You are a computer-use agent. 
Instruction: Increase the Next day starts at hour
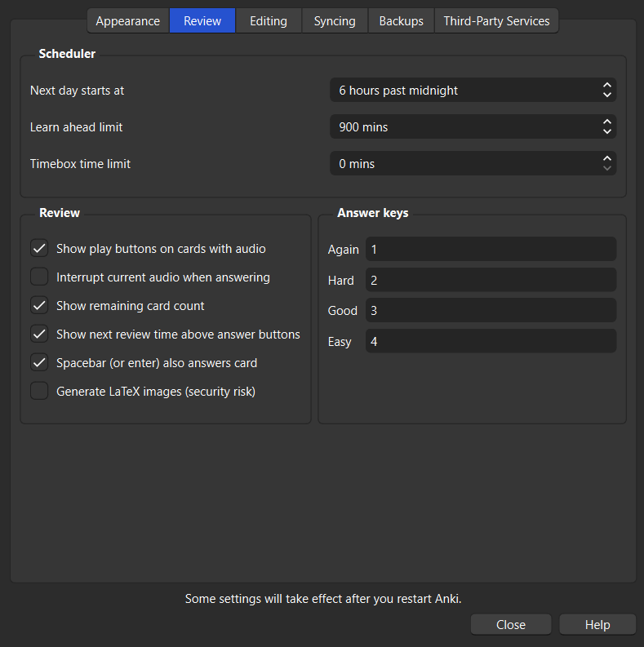pyautogui.click(x=606, y=85)
